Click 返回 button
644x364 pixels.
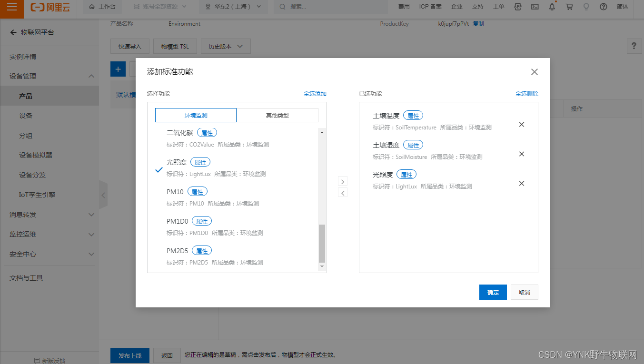click(x=167, y=355)
